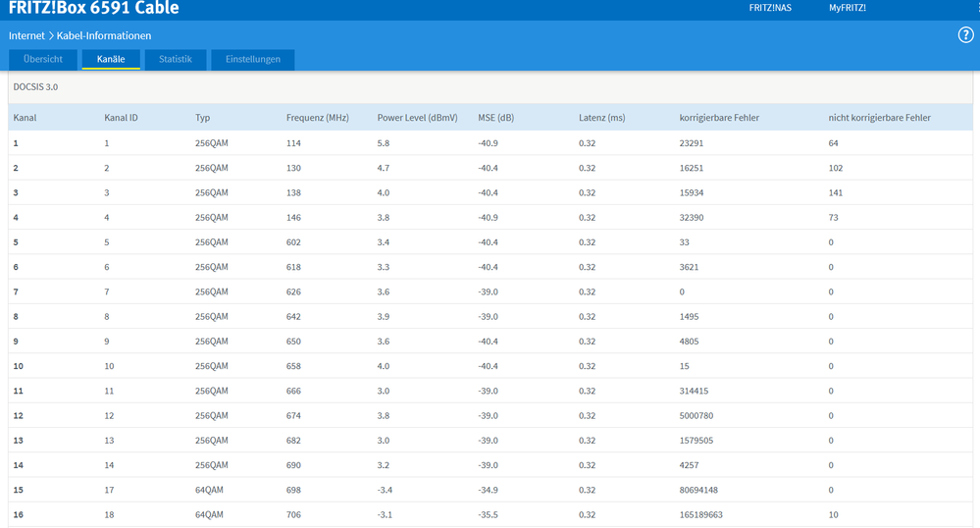Click Kabel-Informationen breadcrumb text
This screenshot has height=528, width=980.
104,35
